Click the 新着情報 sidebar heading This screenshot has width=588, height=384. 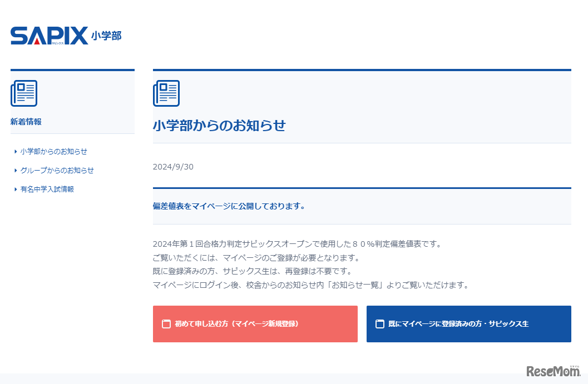(26, 122)
